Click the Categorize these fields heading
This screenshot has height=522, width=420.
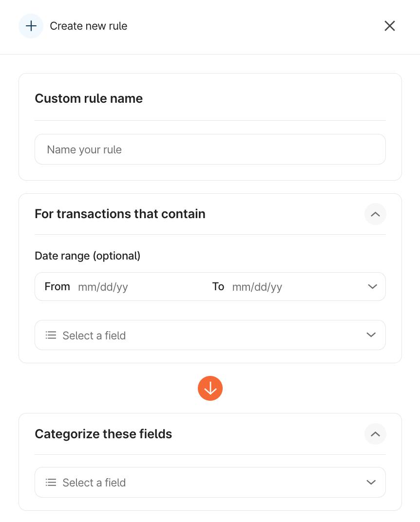coord(103,434)
